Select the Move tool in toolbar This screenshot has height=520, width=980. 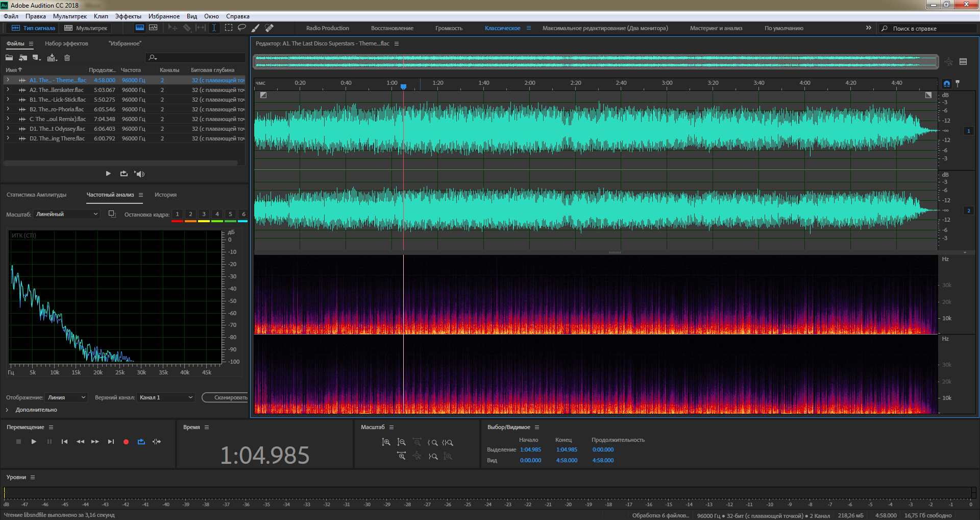173,28
